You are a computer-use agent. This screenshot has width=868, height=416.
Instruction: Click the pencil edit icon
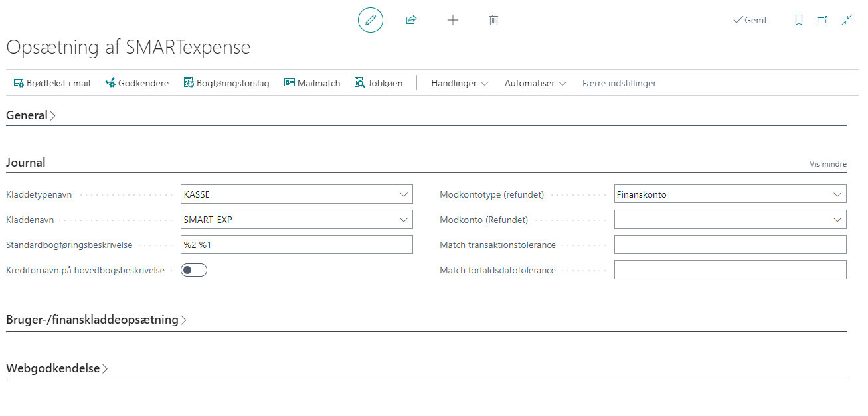[x=371, y=20]
